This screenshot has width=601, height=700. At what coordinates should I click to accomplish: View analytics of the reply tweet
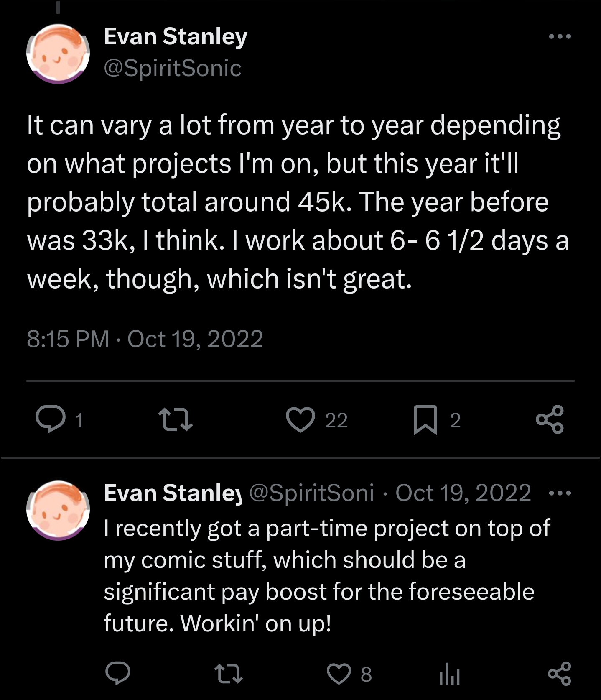click(x=450, y=674)
